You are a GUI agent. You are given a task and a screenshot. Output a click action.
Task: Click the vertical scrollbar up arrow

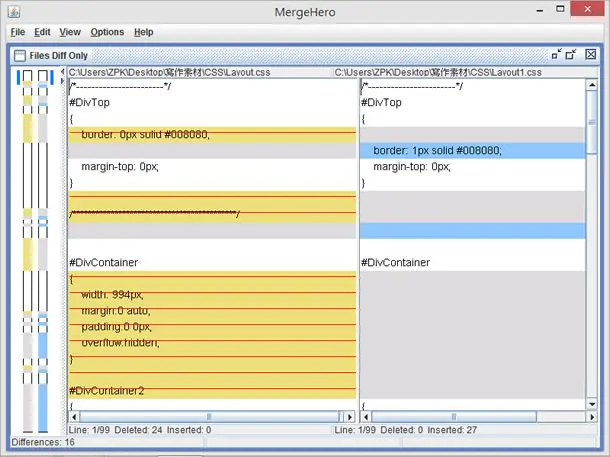(592, 85)
